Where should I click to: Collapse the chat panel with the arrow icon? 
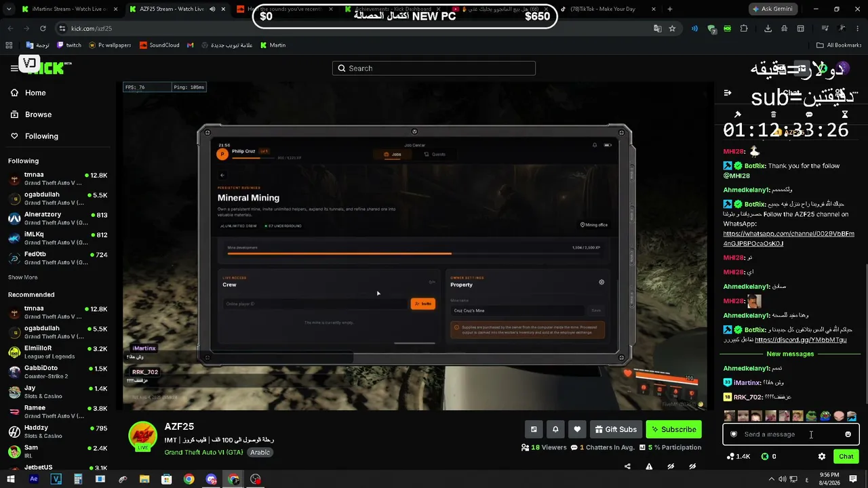tap(728, 93)
